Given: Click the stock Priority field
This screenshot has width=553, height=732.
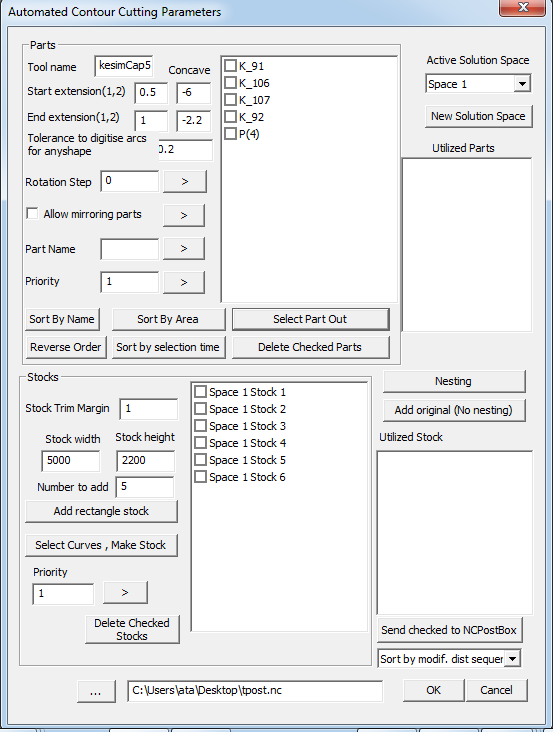Looking at the screenshot, I should pos(63,594).
